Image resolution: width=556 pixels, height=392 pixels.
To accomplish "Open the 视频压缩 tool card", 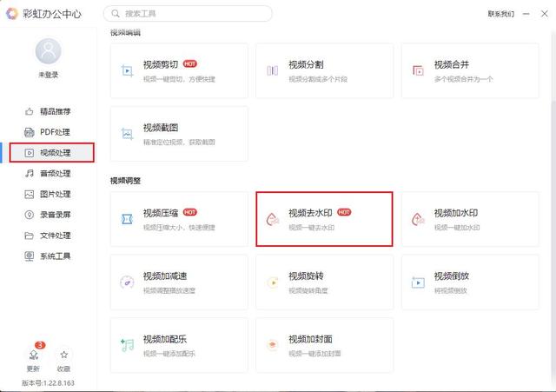I will pyautogui.click(x=179, y=219).
